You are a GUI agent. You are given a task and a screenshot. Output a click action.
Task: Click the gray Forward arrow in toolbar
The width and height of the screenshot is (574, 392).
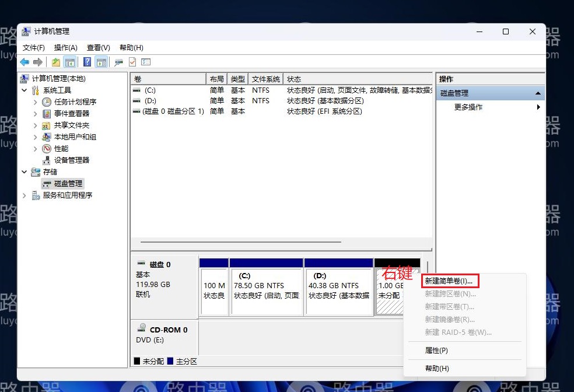[38, 62]
